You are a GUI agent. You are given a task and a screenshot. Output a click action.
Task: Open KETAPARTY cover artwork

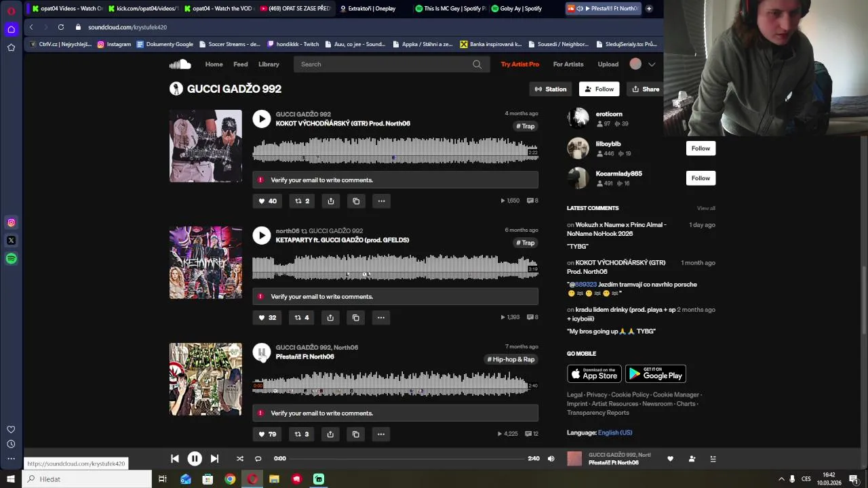205,262
